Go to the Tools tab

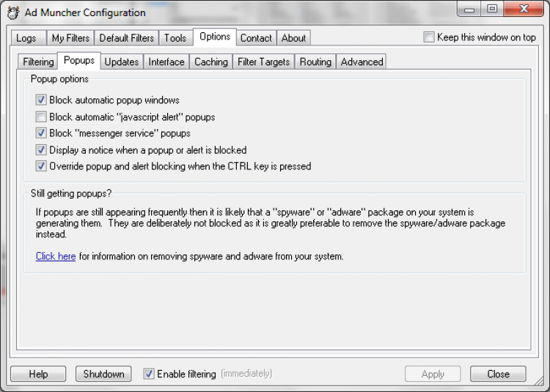[x=175, y=38]
